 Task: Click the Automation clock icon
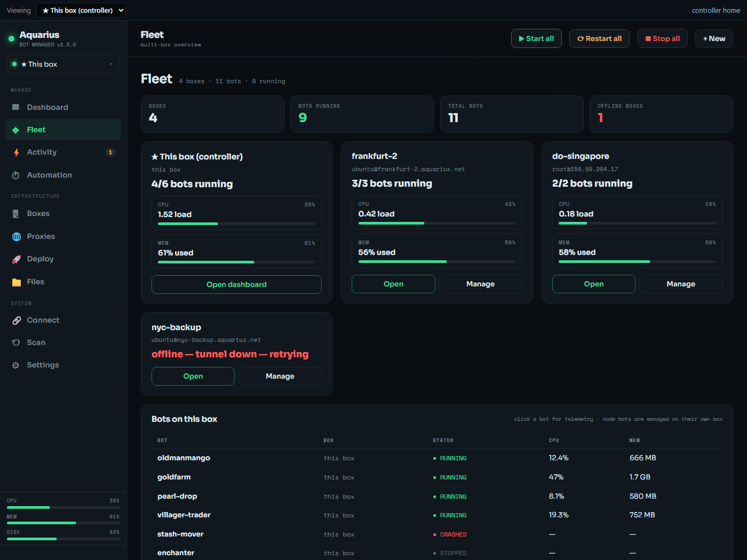tap(16, 175)
